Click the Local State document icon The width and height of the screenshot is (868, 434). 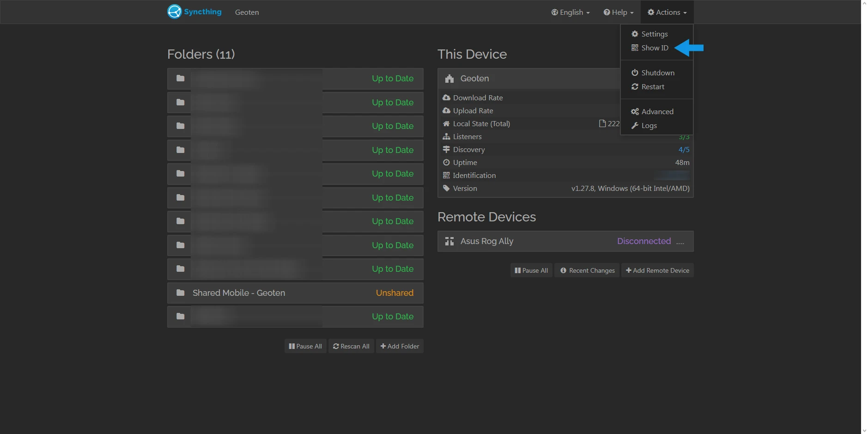click(x=601, y=123)
